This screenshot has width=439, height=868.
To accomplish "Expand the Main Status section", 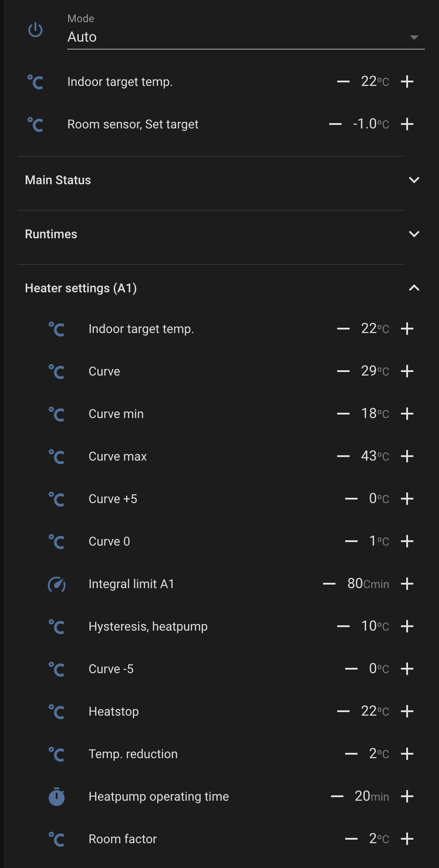I will click(x=414, y=180).
